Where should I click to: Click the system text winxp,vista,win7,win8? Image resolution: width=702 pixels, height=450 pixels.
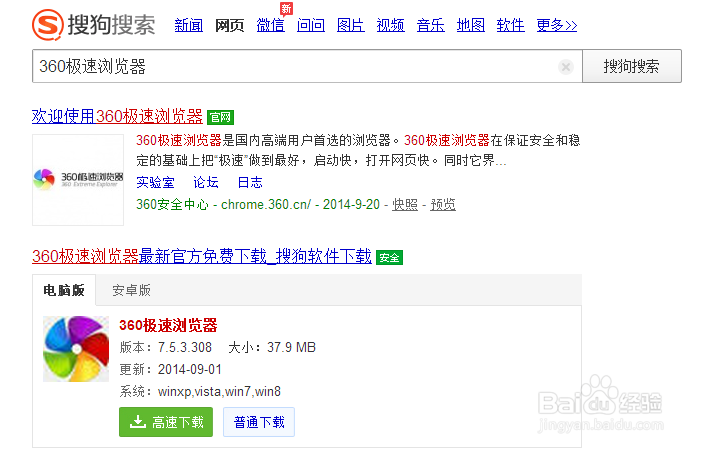219,391
